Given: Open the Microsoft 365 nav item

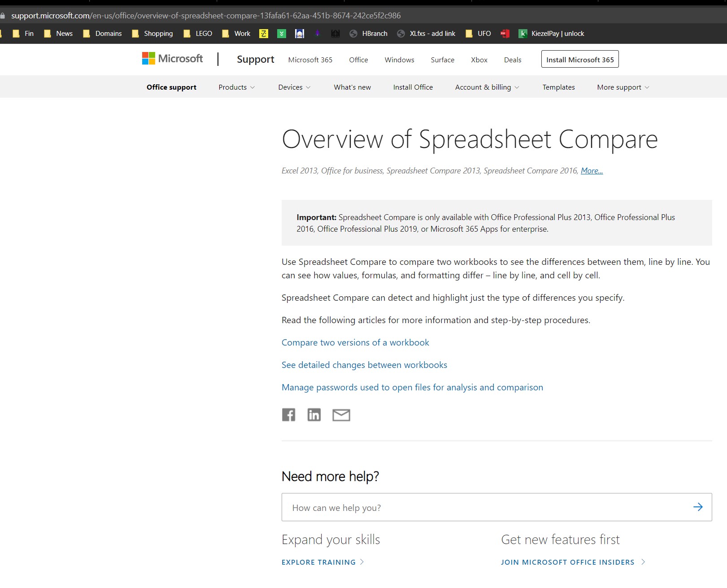Looking at the screenshot, I should click(x=310, y=60).
